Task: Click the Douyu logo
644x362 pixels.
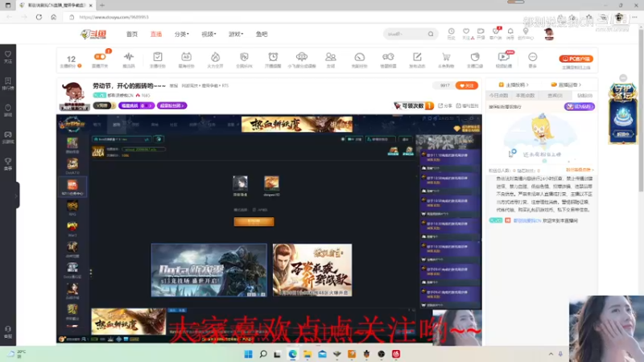Action: pyautogui.click(x=93, y=34)
